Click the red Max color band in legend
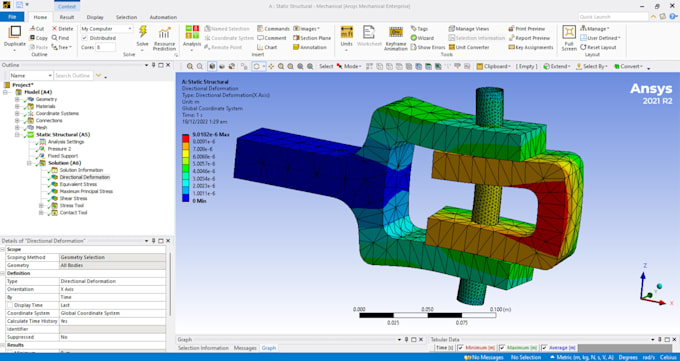 (x=186, y=138)
